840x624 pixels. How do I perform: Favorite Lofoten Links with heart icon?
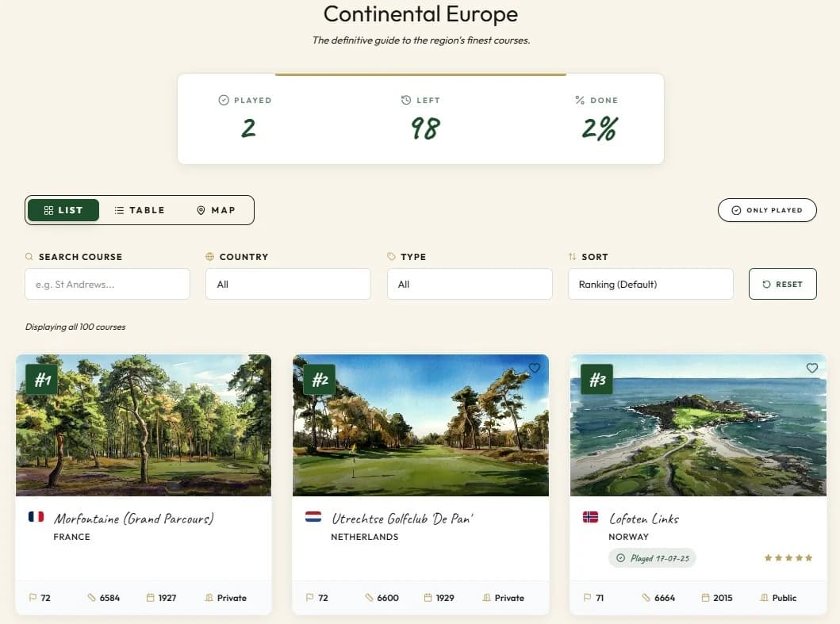[811, 368]
